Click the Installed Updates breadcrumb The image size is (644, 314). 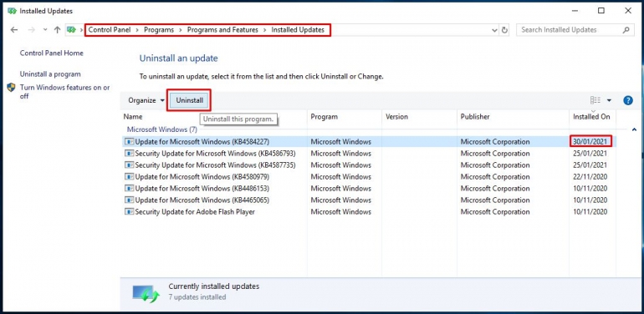298,30
